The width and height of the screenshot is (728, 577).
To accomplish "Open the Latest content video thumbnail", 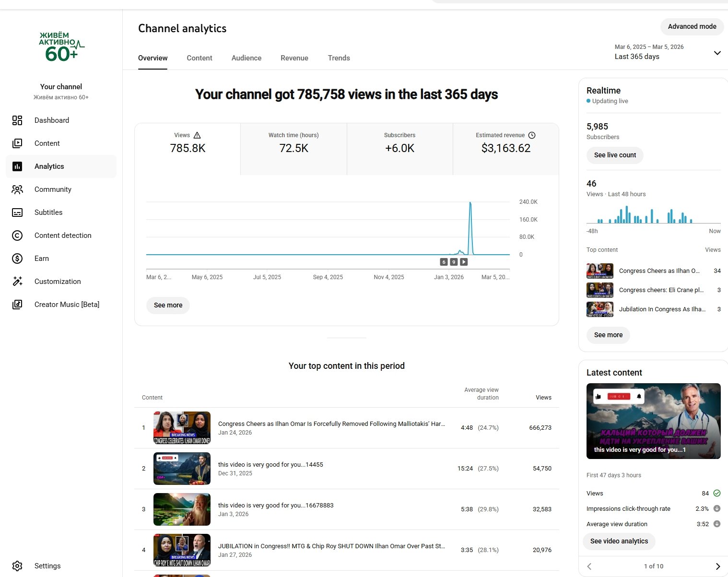I will 653,421.
